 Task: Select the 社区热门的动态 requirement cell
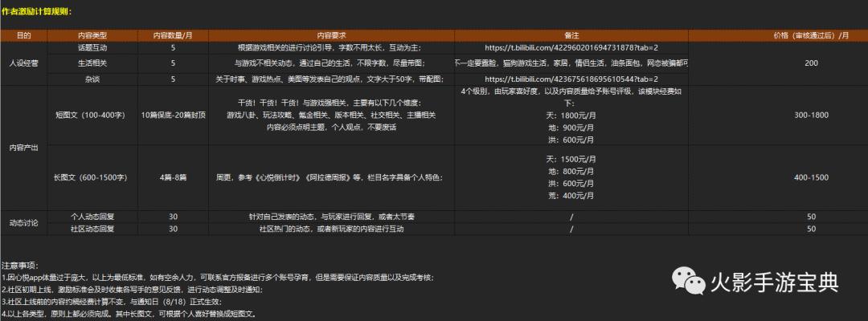coord(331,229)
